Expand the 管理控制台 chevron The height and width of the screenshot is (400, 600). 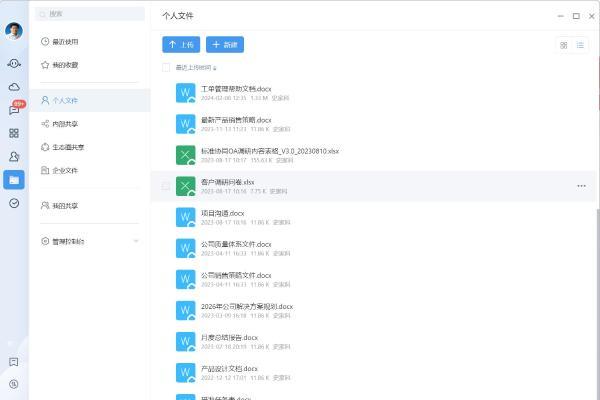pos(136,241)
